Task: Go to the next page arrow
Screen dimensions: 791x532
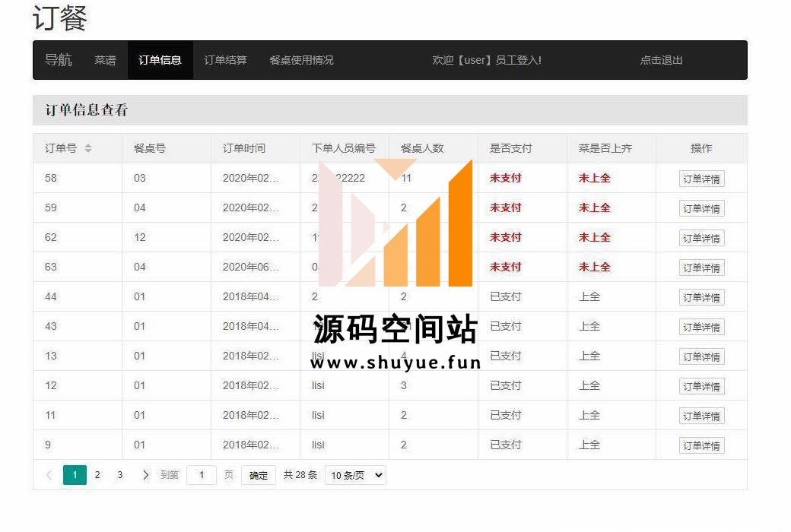Action: 146,475
